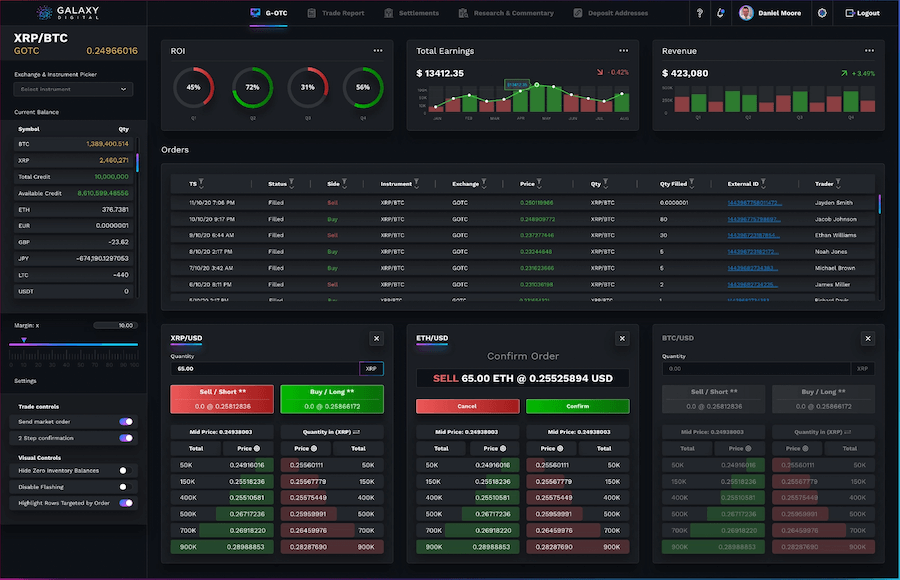This screenshot has width=900, height=580.
Task: Click Sell / Short button in XRP/USD
Action: click(x=222, y=399)
